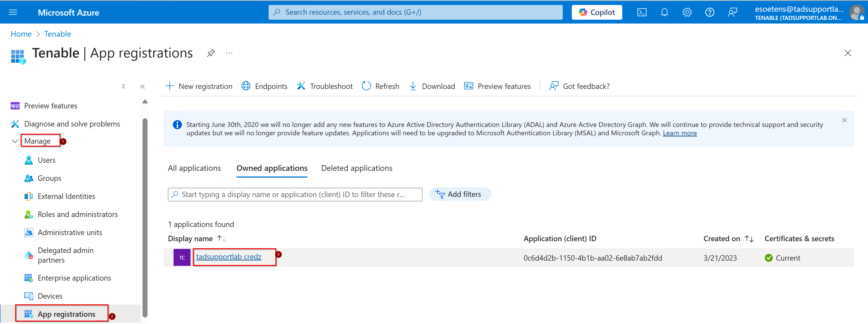Dismiss the ADAL information banner
The image size is (868, 324).
click(x=844, y=120)
